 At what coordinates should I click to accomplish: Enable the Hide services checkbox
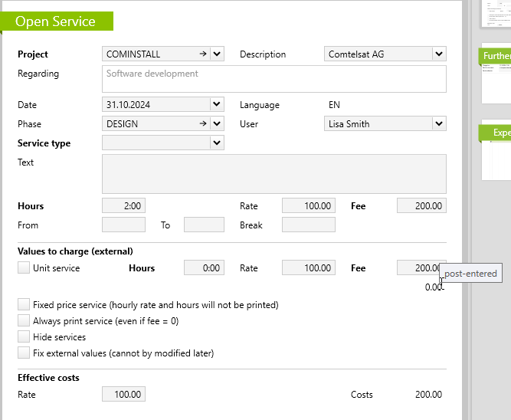pyautogui.click(x=24, y=336)
